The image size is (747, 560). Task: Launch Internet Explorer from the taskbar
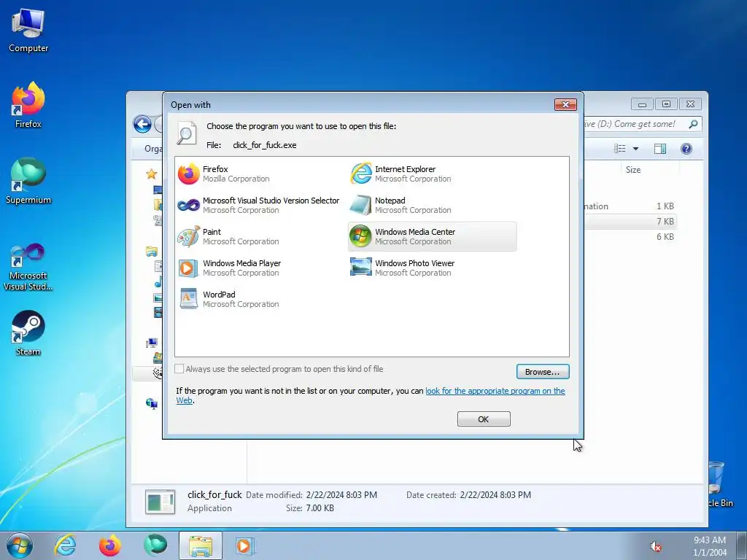pyautogui.click(x=65, y=545)
